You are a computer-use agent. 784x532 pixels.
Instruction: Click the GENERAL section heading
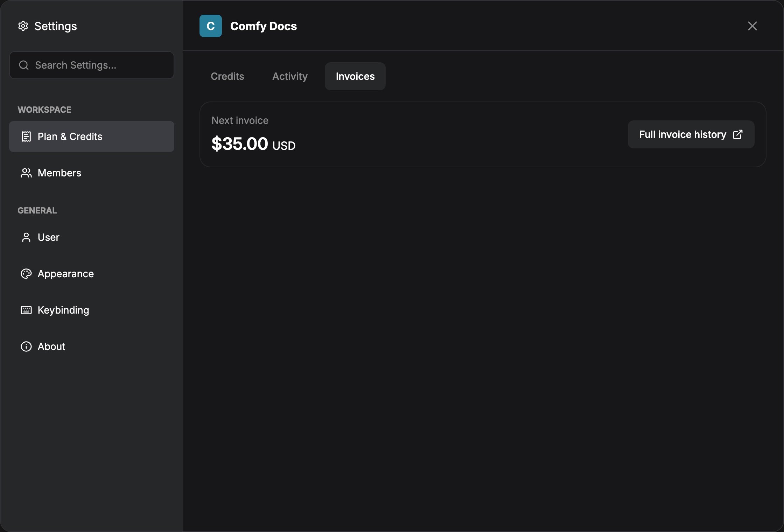point(37,210)
